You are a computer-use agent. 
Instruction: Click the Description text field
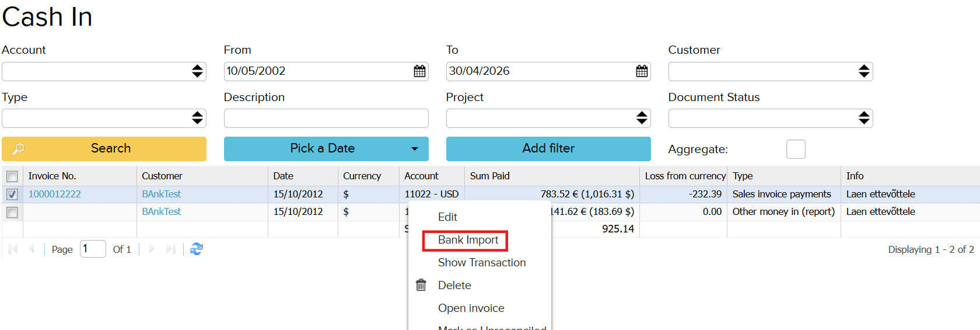click(x=326, y=119)
